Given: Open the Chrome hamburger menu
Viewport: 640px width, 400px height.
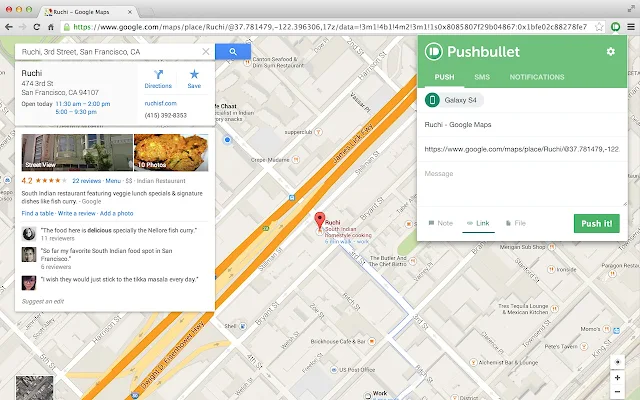Looking at the screenshot, I should tap(631, 27).
